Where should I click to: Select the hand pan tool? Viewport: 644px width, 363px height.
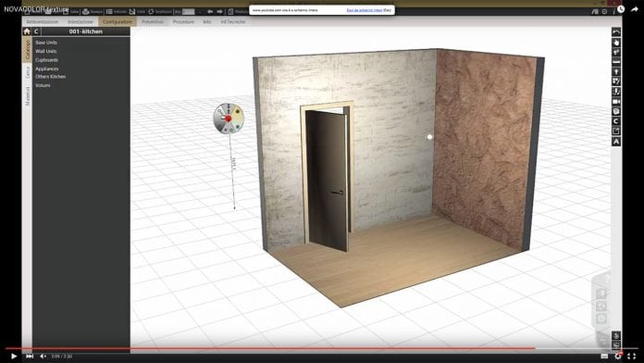(616, 43)
